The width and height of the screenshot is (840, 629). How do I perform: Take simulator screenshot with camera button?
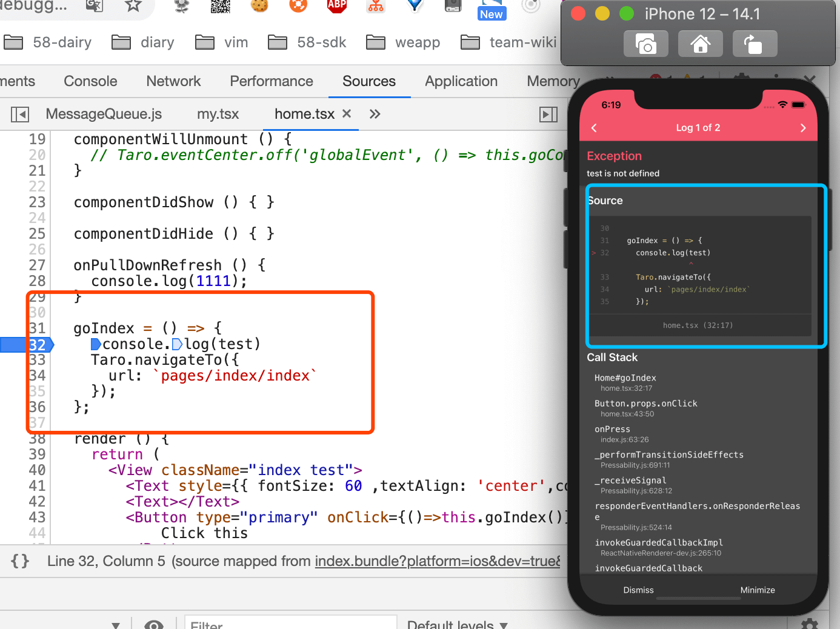coord(645,44)
